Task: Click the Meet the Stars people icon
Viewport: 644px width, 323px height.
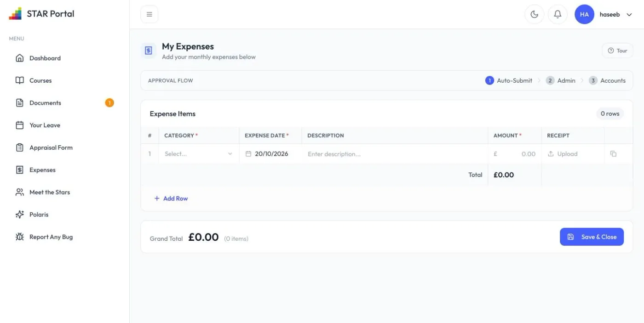Action: (19, 192)
